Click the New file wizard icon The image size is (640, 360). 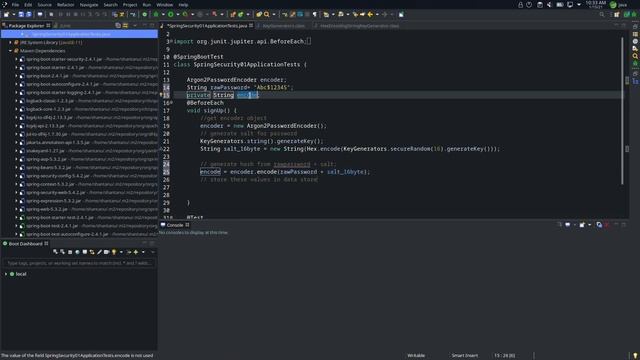pos(6,14)
